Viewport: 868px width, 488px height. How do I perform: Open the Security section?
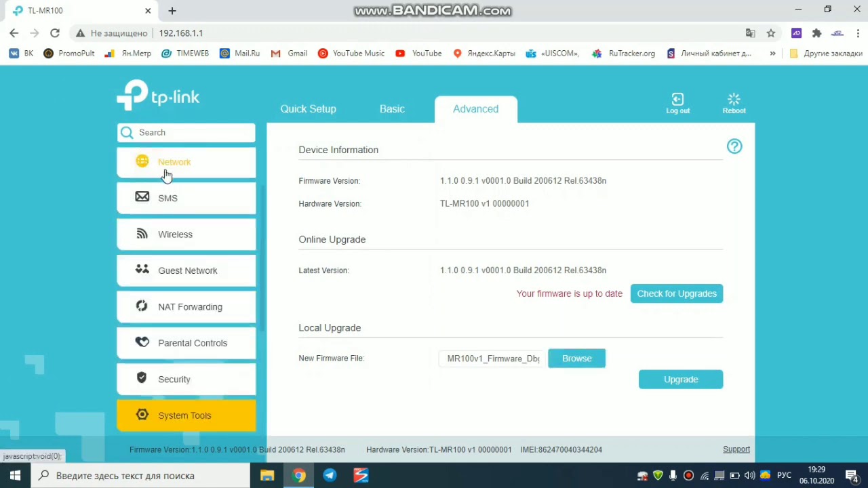coord(186,379)
